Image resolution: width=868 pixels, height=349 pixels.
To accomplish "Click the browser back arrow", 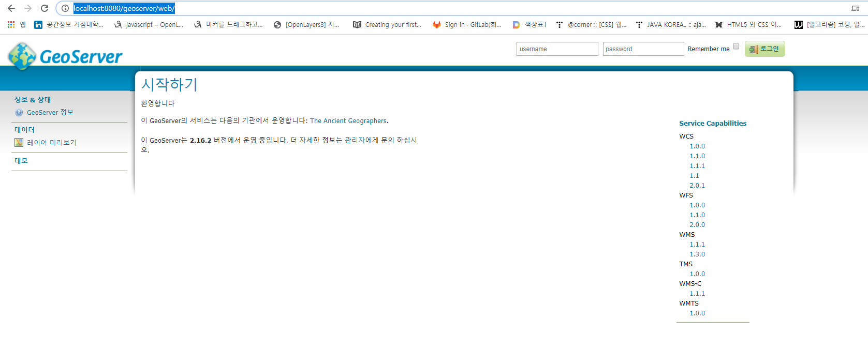I will coord(11,8).
